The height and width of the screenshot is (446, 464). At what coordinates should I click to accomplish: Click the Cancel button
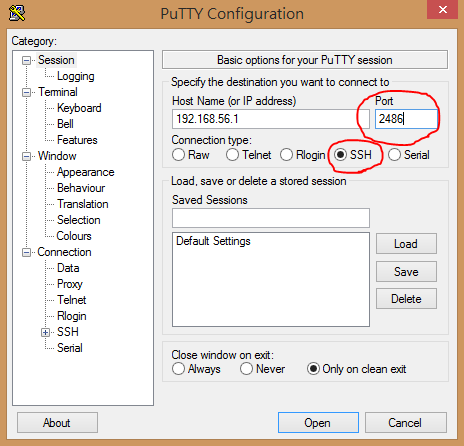pyautogui.click(x=405, y=423)
